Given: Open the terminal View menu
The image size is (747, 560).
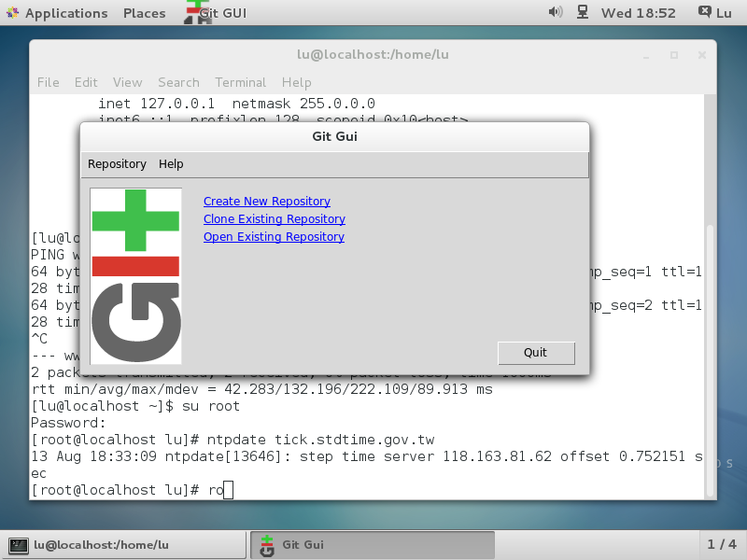Looking at the screenshot, I should (x=127, y=82).
